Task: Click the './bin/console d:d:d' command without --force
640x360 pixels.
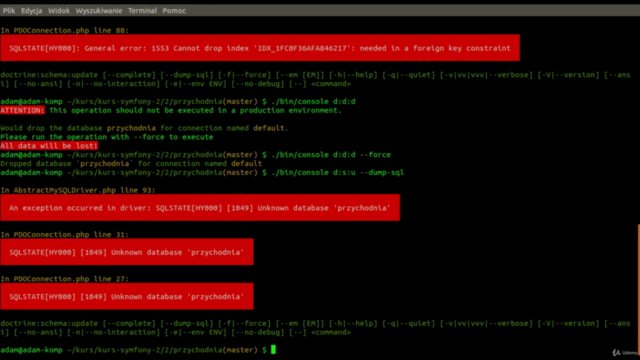Action: 313,101
